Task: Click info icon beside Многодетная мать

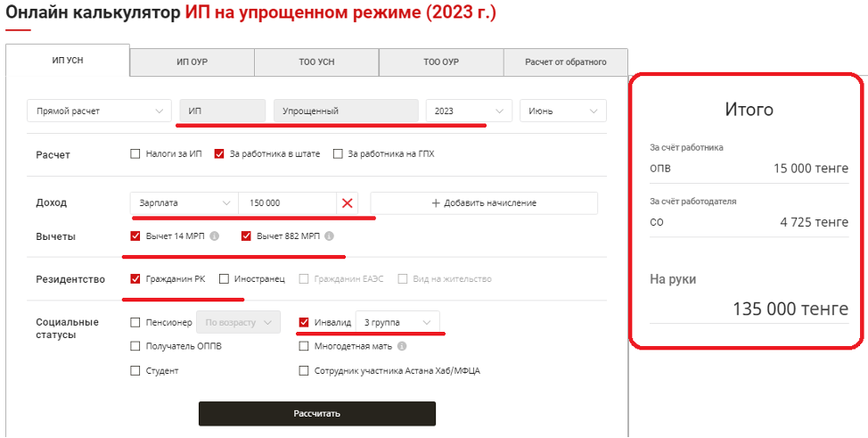Action: 402,346
